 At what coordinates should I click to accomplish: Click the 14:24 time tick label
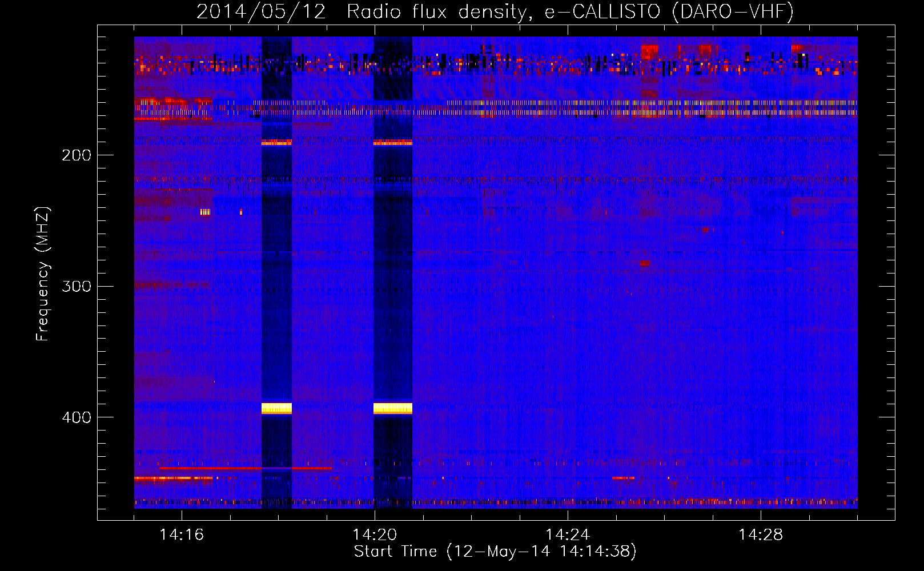pyautogui.click(x=568, y=534)
